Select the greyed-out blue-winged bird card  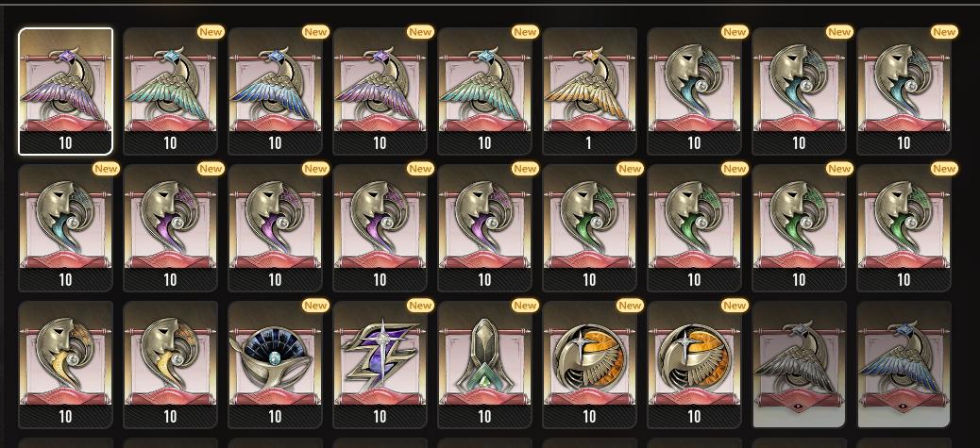coord(904,364)
